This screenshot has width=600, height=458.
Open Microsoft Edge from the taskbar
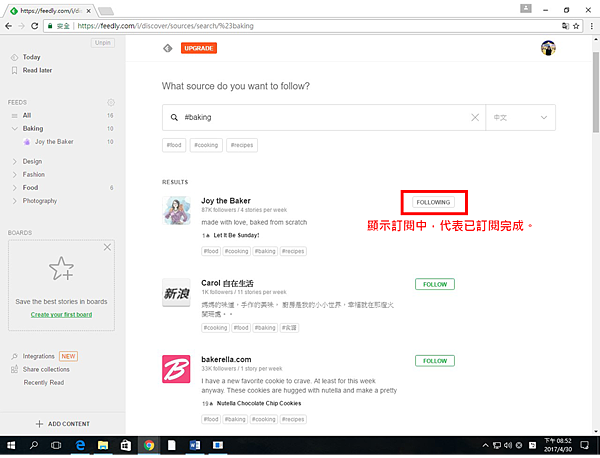(80, 445)
